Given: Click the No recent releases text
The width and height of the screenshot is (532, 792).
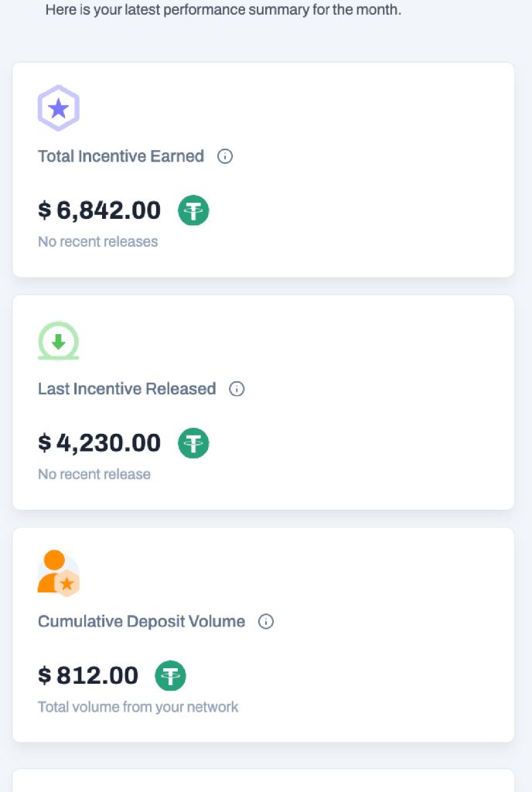Looking at the screenshot, I should coord(98,241).
